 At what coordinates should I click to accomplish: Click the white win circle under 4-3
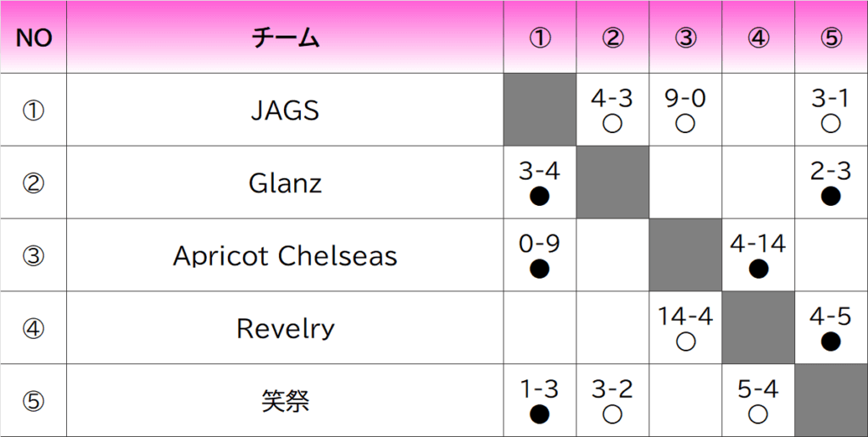pyautogui.click(x=612, y=124)
